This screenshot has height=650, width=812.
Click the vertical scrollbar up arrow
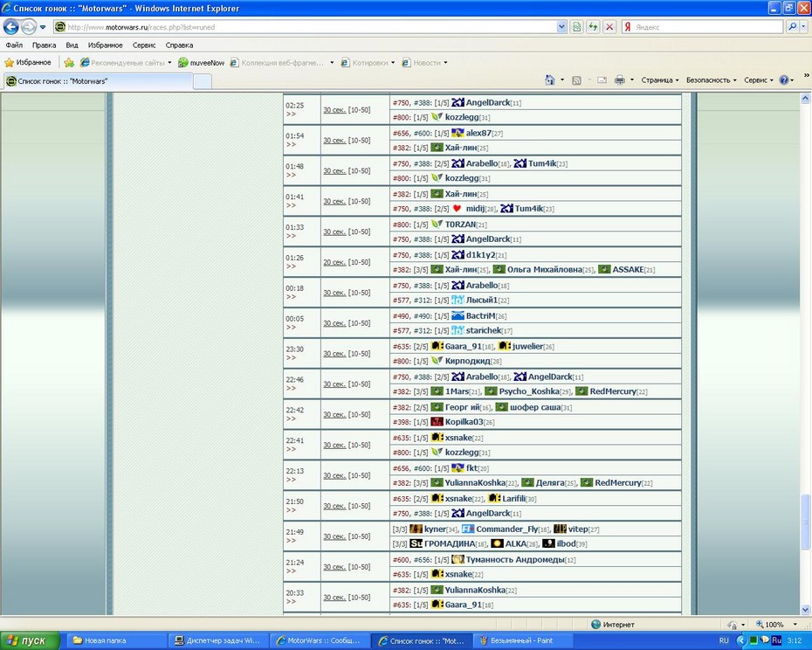[x=805, y=98]
